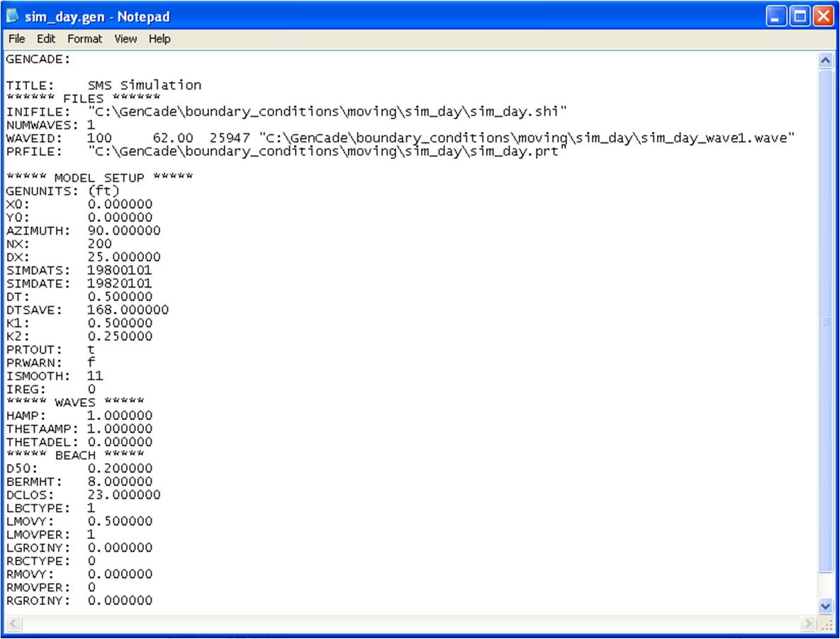Click the RMOVY 0.000000 value

[120, 574]
